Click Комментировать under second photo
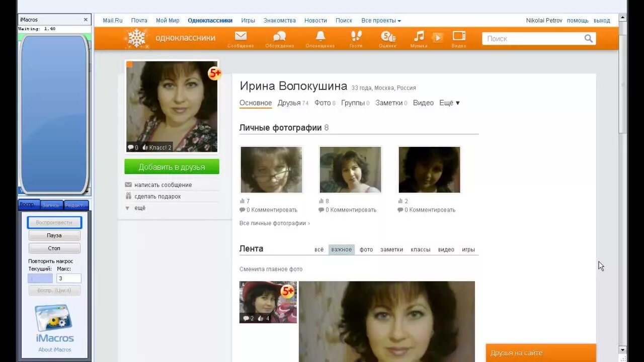The height and width of the screenshot is (362, 644). pyautogui.click(x=353, y=210)
